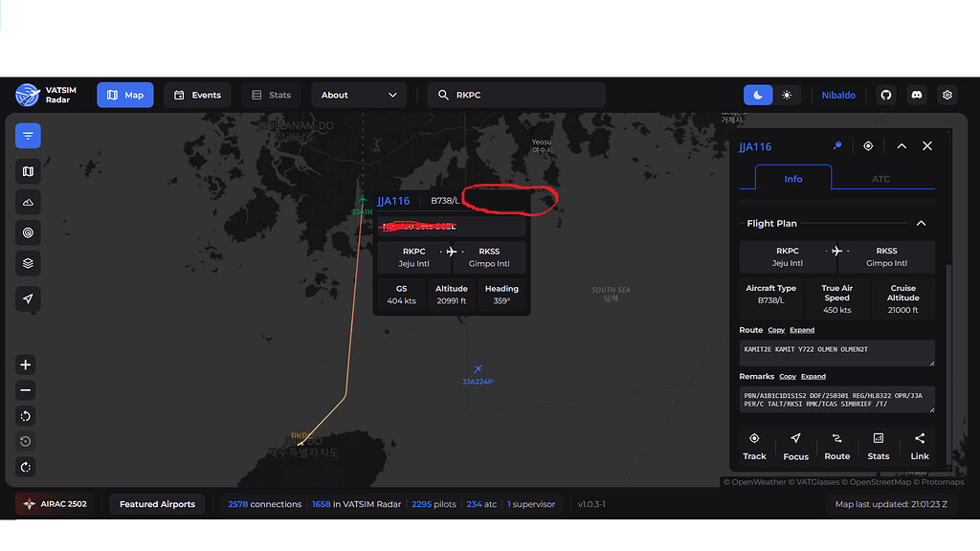Open the Featured Airports list
The width and height of the screenshot is (980, 551).
156,503
